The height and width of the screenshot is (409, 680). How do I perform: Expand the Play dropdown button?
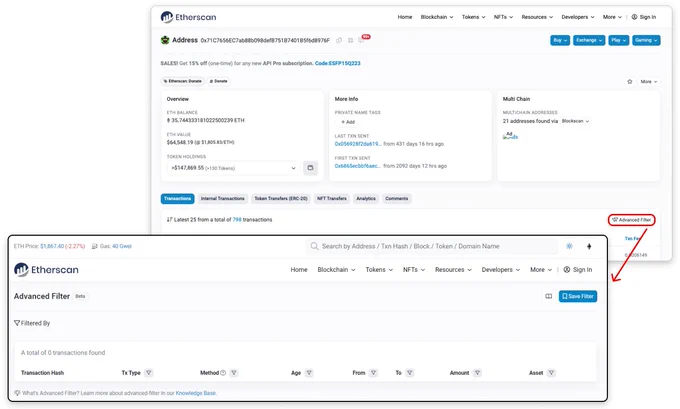click(x=618, y=40)
